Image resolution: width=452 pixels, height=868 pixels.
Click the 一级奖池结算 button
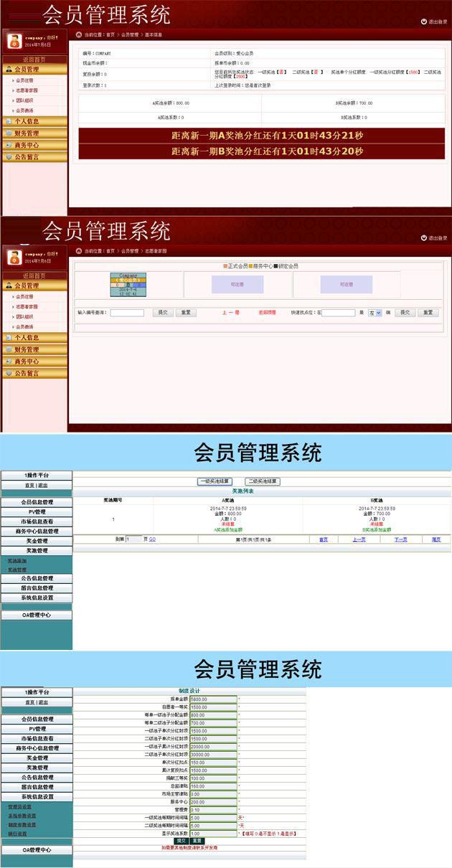pos(215,481)
